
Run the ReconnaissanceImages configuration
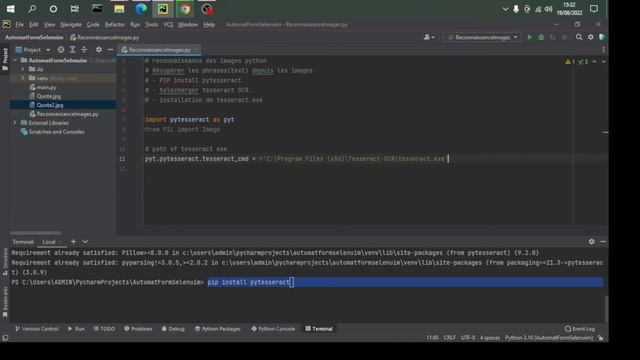[529, 37]
